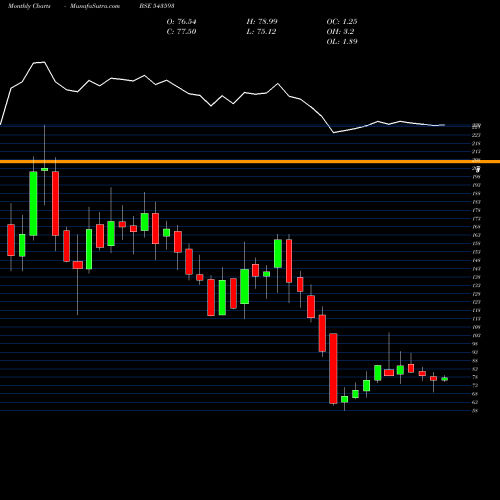Viewport: 500px width, 500px height.
Task: Click price axis label 178
Action: pyautogui.click(x=476, y=210)
